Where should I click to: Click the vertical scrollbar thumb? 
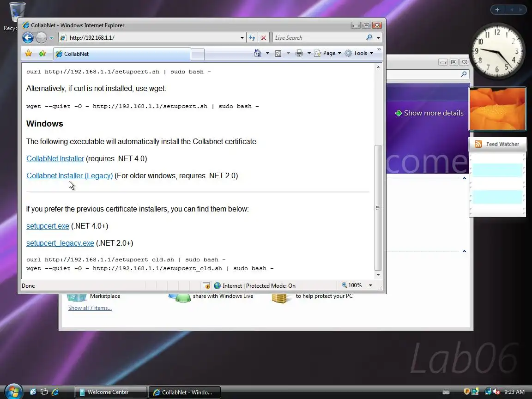point(378,208)
